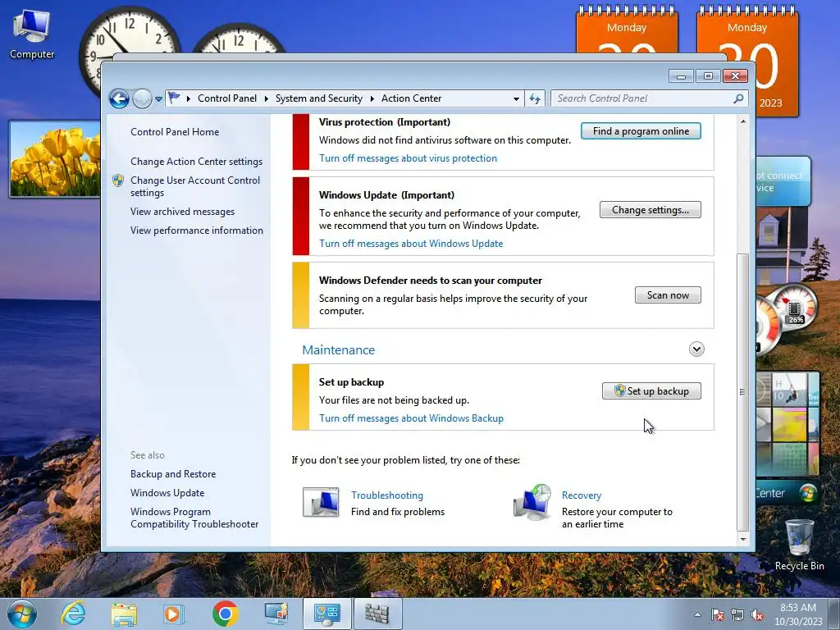The image size is (840, 630).
Task: Click muted volume icon in tray
Action: (x=757, y=614)
